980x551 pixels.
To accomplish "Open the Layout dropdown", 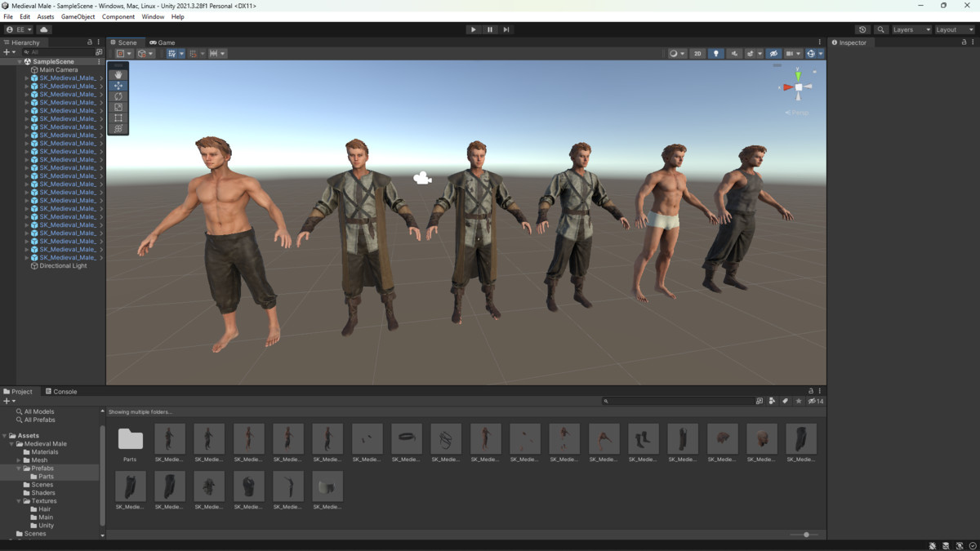I will pos(954,29).
